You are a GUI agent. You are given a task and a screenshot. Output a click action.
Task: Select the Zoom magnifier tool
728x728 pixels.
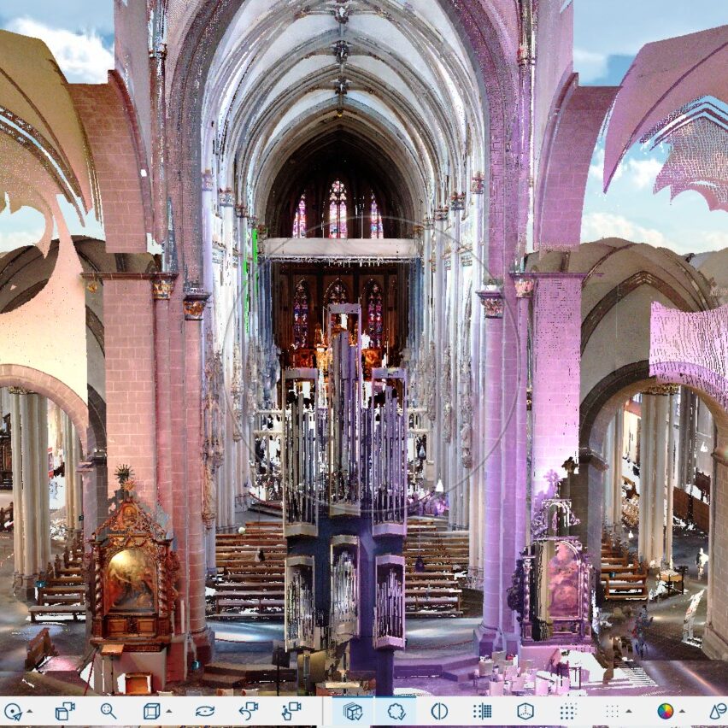coord(107,713)
